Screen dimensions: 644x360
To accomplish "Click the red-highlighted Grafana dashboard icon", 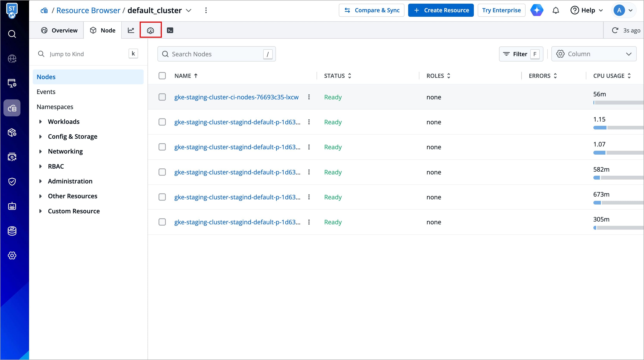I will tap(150, 31).
